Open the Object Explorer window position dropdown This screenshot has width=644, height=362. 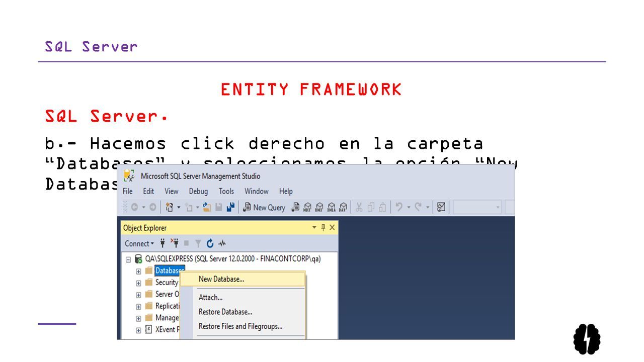click(314, 228)
